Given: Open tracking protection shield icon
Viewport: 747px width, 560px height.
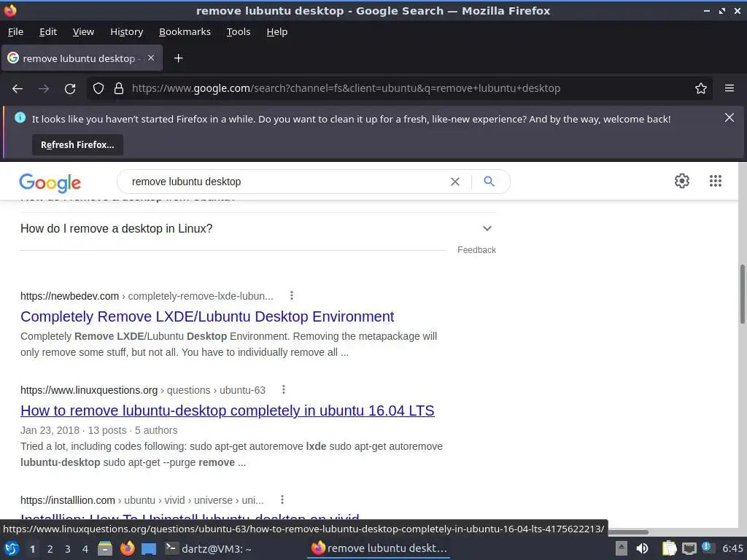Looking at the screenshot, I should [x=98, y=88].
